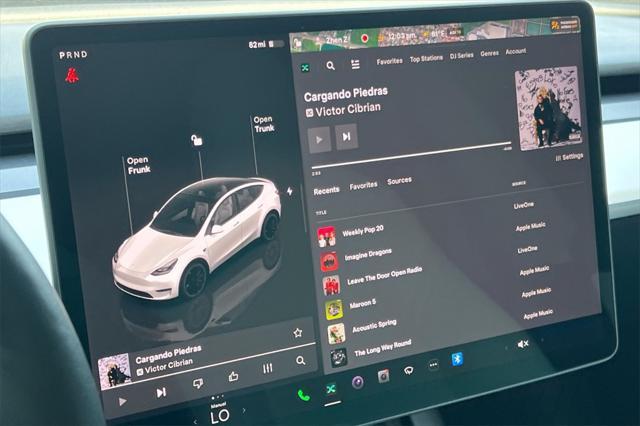Open the equalizer sliders icon
The width and height of the screenshot is (640, 426).
[x=267, y=368]
